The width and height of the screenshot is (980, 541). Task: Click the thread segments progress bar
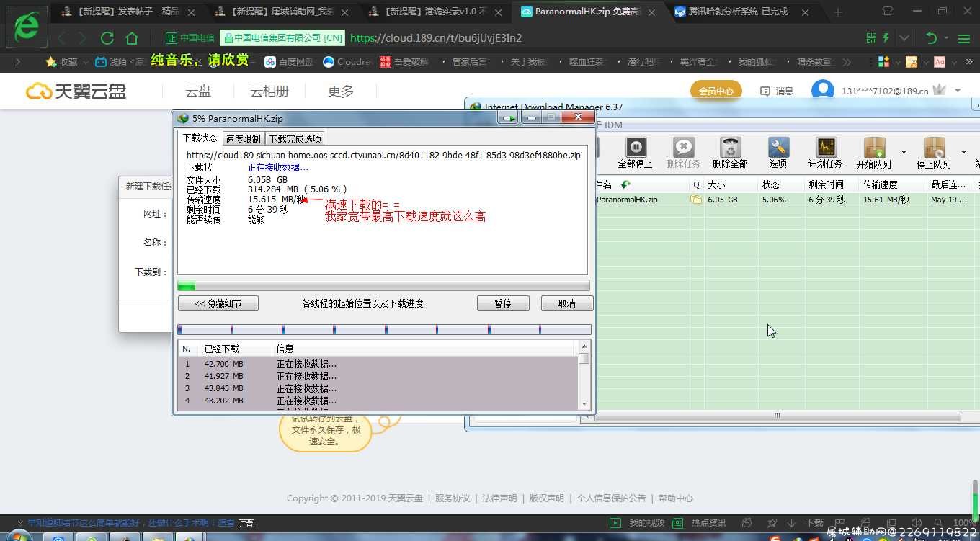point(384,329)
